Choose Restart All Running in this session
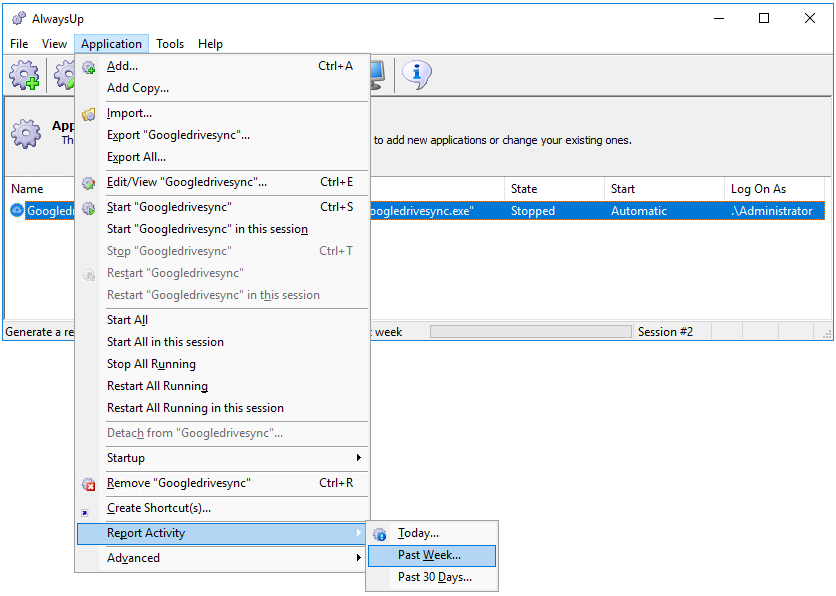The height and width of the screenshot is (596, 836). click(x=222, y=408)
